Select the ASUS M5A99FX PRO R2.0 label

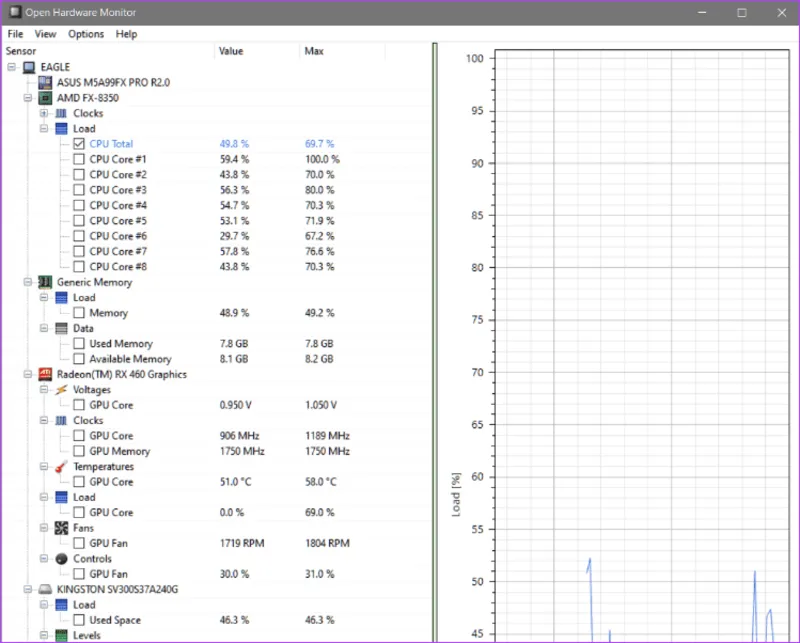(x=113, y=82)
